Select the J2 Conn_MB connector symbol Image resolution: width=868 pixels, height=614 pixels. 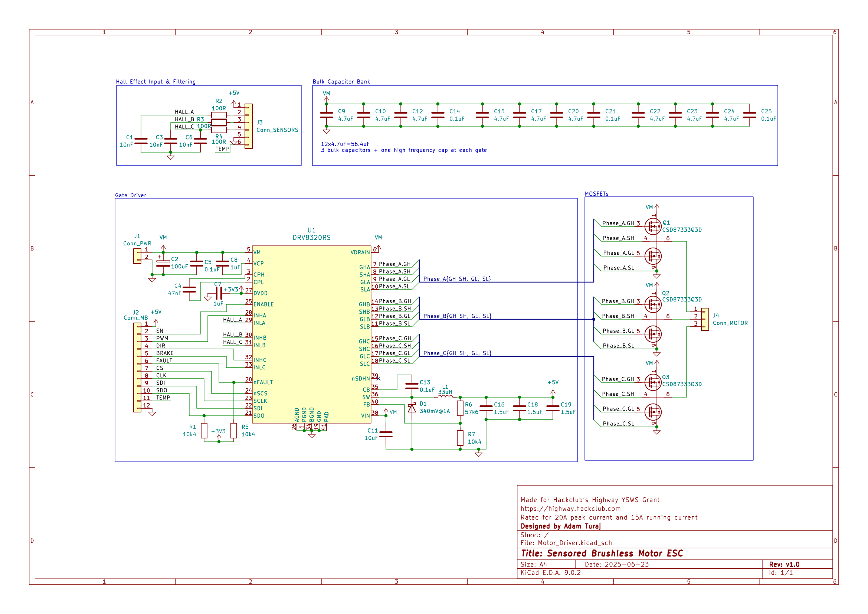click(x=137, y=368)
